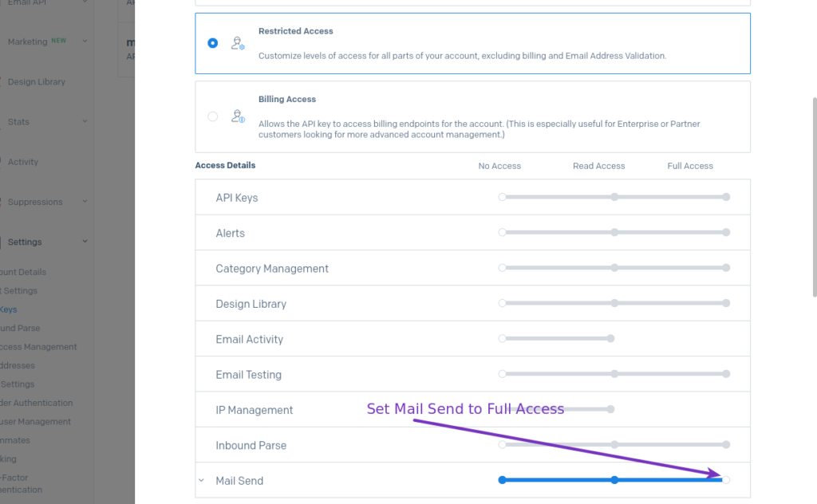This screenshot has width=817, height=504.
Task: Expand the Suppressions sidebar menu
Action: [x=85, y=202]
